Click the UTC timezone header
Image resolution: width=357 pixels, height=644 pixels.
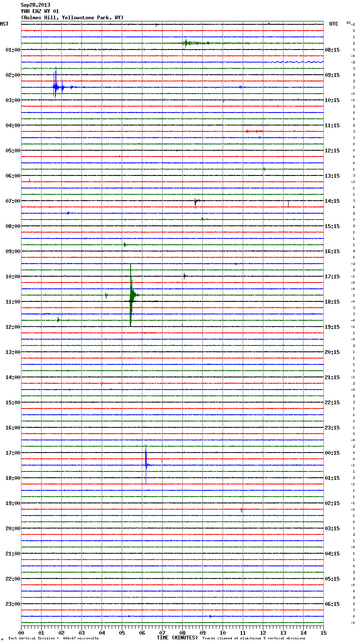[333, 24]
